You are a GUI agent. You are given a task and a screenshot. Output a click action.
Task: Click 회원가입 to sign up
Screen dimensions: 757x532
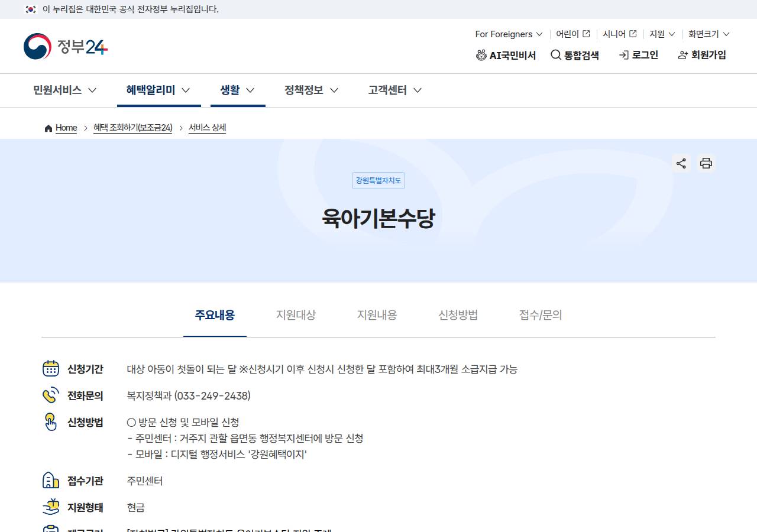click(702, 55)
